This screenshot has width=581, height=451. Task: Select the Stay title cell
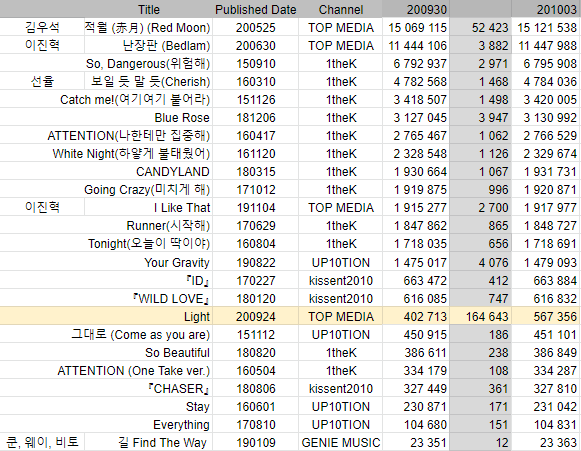pos(197,407)
